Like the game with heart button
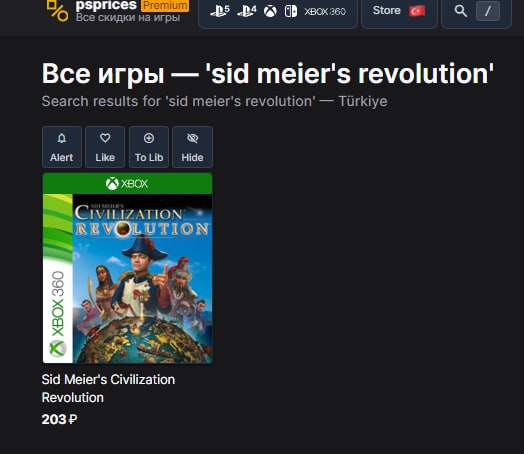 point(105,147)
